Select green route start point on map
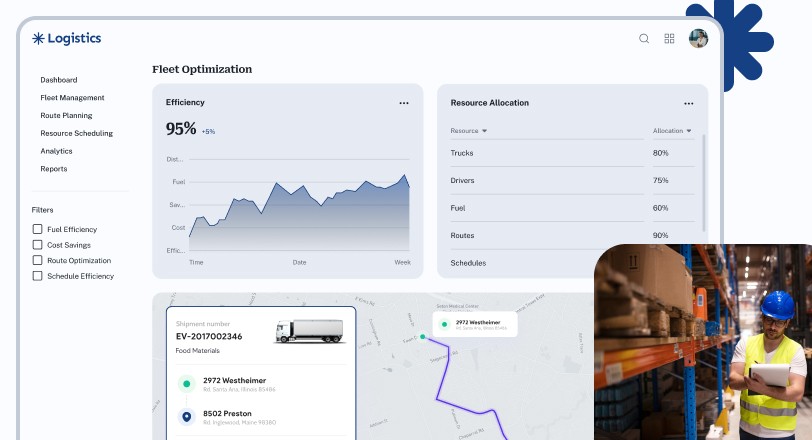The width and height of the screenshot is (812, 440). [423, 336]
